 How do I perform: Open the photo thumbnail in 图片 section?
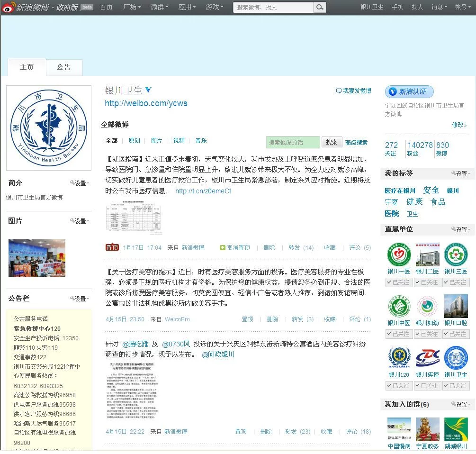pos(37,258)
